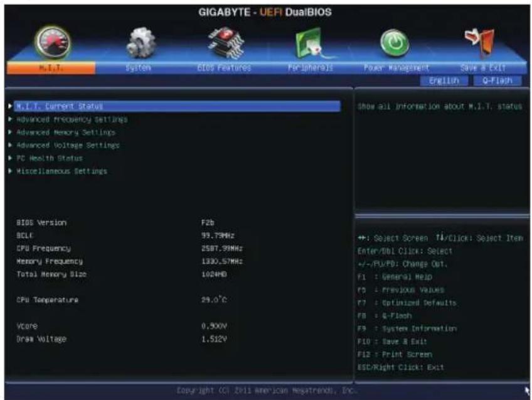Click the Select Screen key hint
532x400 pixels.
393,239
